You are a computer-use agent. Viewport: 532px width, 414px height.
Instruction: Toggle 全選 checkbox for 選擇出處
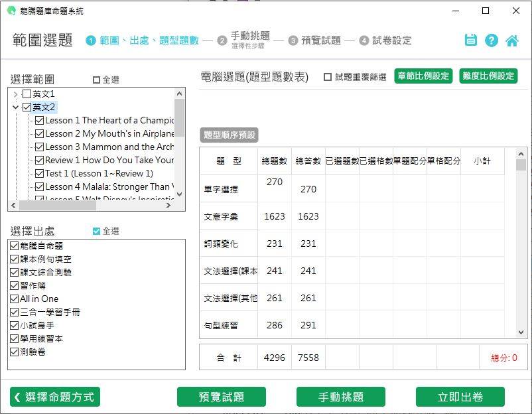pos(96,231)
